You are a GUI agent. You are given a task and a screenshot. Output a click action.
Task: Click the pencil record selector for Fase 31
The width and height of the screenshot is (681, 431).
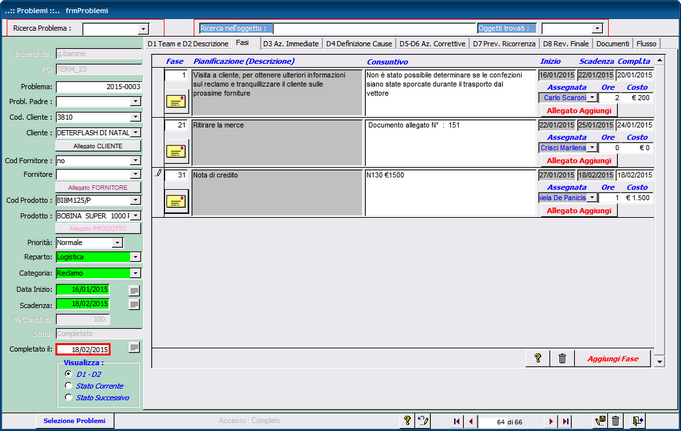pyautogui.click(x=158, y=174)
